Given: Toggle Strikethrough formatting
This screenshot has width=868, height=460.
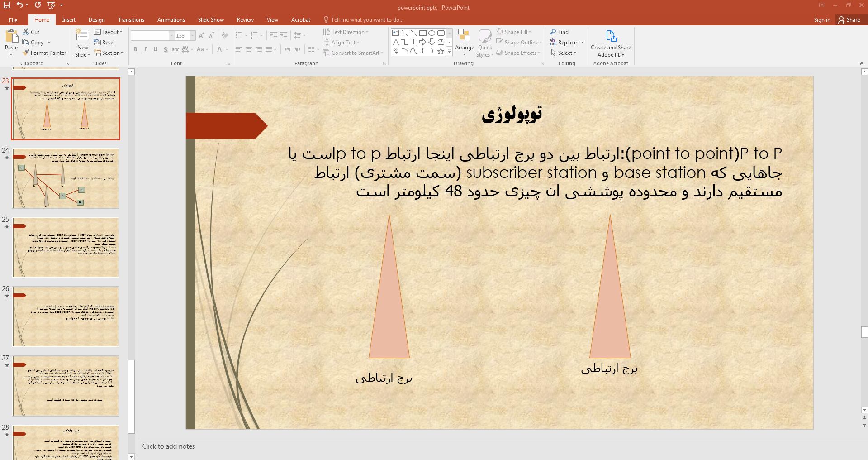Looking at the screenshot, I should pos(175,49).
